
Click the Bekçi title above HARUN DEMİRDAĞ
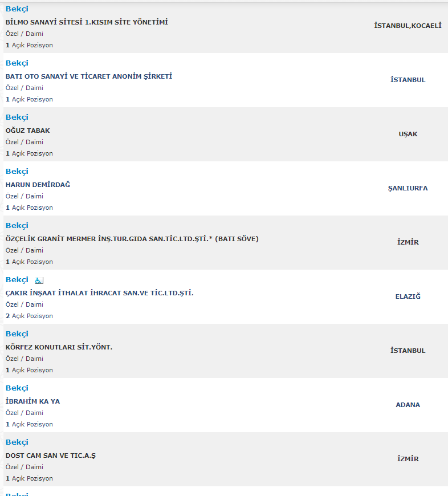point(17,172)
